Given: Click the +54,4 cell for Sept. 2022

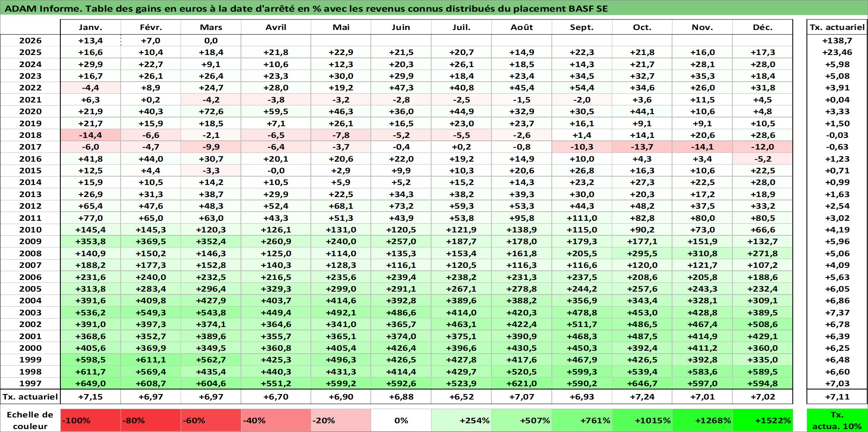Looking at the screenshot, I should click(582, 87).
